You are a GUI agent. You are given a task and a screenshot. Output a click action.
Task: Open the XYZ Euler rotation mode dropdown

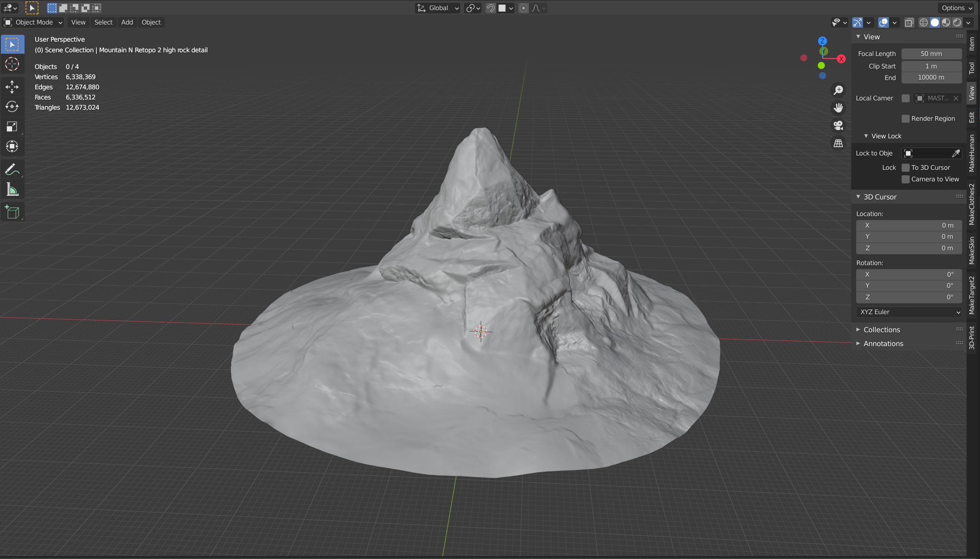tap(910, 312)
